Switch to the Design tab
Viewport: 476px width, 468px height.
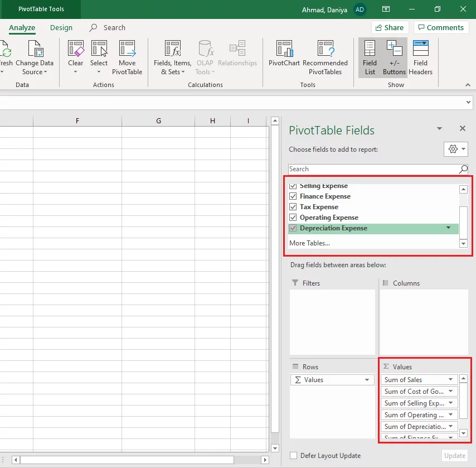point(61,27)
